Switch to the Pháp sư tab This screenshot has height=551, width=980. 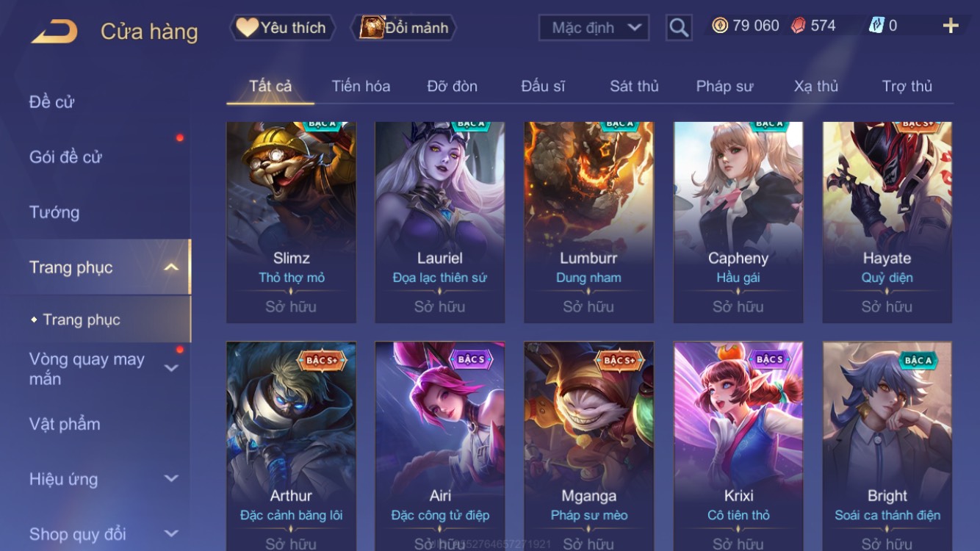point(724,86)
